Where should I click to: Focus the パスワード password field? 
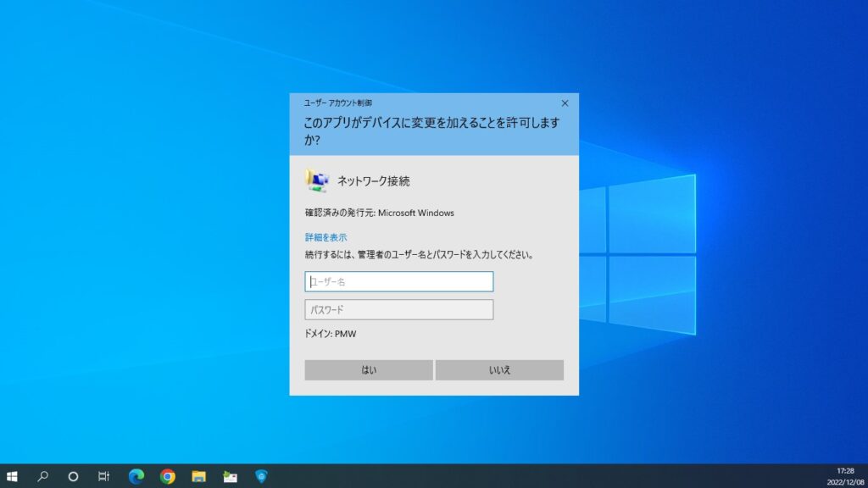point(399,310)
